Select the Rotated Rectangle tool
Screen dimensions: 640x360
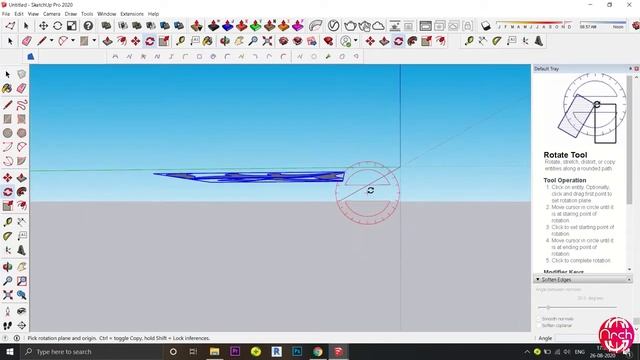[22, 119]
